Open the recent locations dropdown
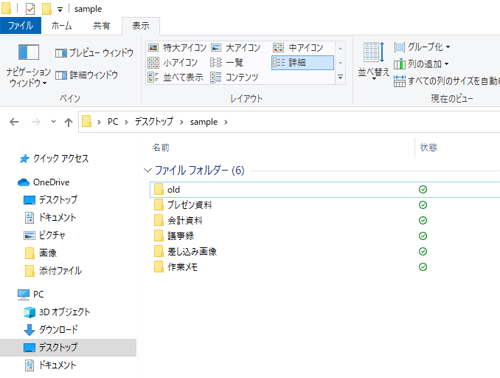This screenshot has width=500, height=378. [x=53, y=122]
